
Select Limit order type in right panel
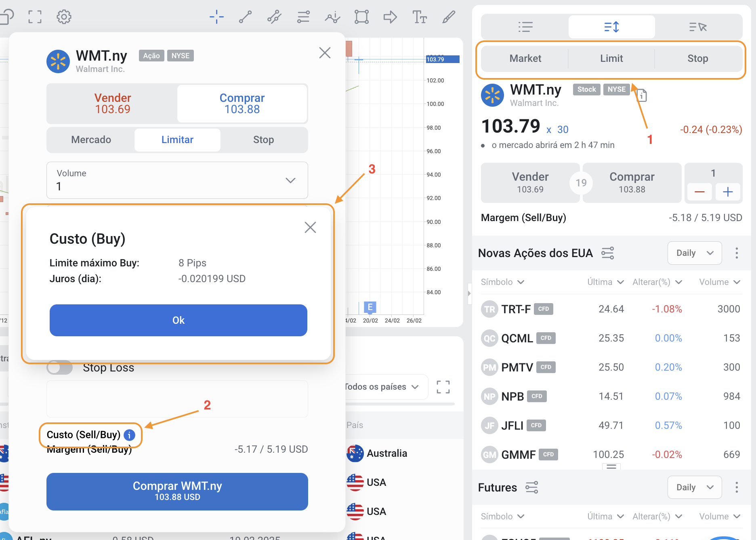pos(611,59)
